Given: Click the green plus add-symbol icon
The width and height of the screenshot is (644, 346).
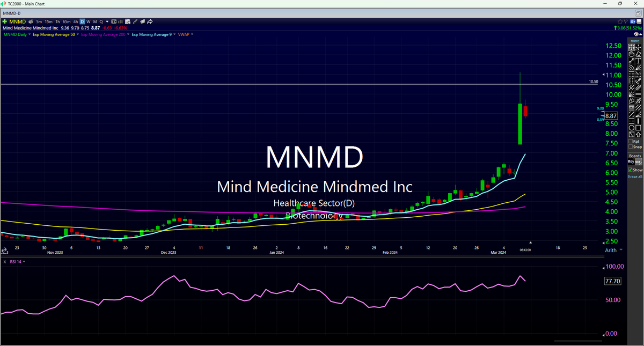Looking at the screenshot, I should tap(5, 21).
